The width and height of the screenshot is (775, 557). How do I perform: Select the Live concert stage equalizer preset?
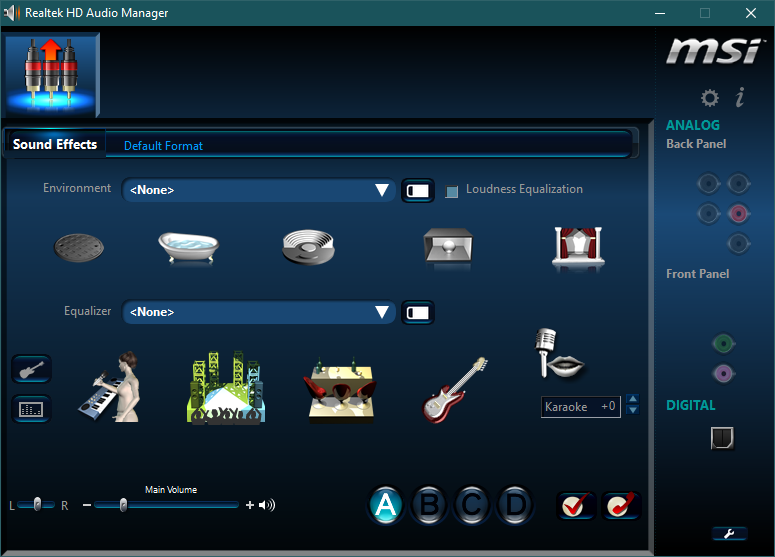coord(226,387)
